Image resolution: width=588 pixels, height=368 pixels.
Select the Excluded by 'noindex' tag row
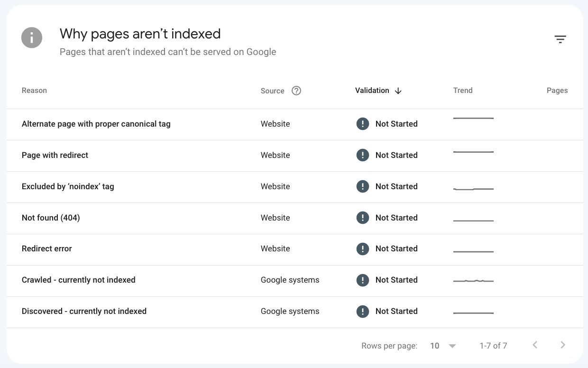(68, 187)
